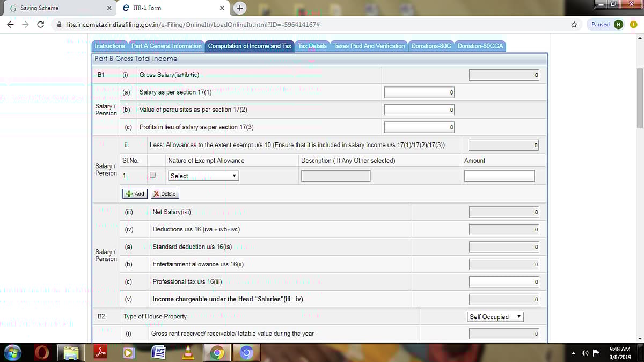The image size is (644, 362).
Task: Click Professional tax u/s 16(iii) input field
Action: coord(504,282)
